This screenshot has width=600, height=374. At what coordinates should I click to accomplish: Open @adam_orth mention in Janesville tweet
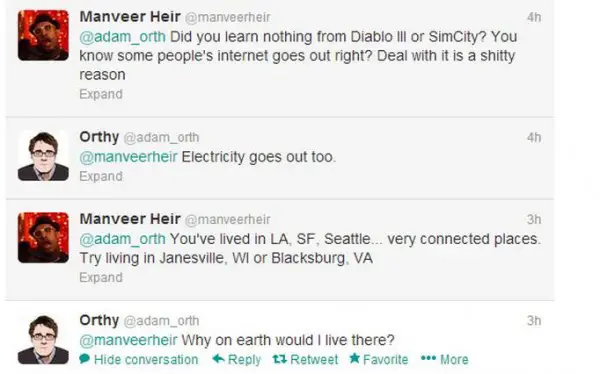pyautogui.click(x=122, y=239)
